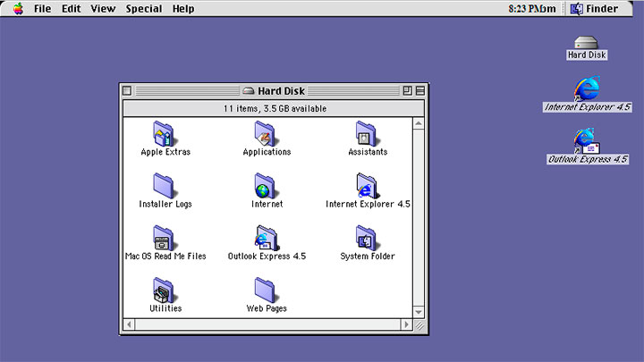Select the Web Pages folder icon
The image size is (644, 362).
265,290
